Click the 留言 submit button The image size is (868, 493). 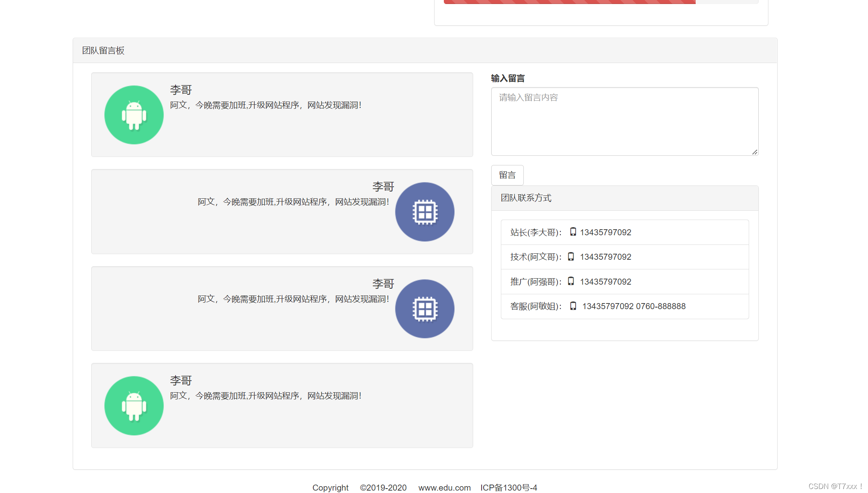[507, 175]
